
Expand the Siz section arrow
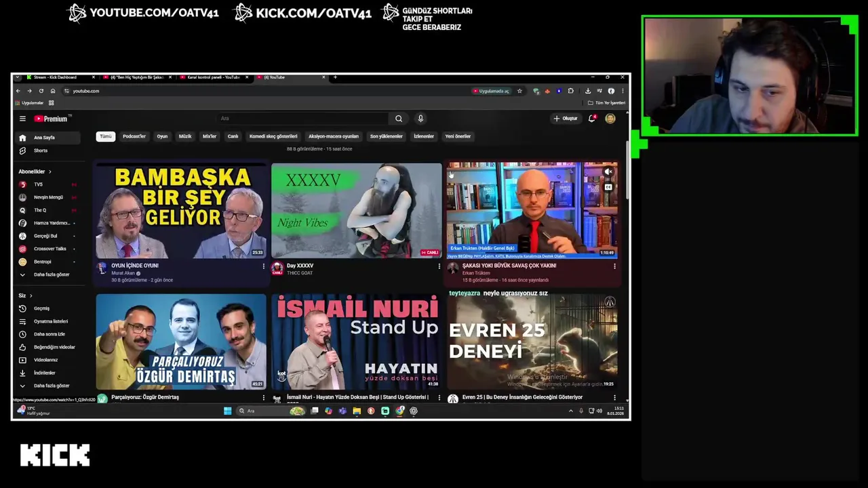click(x=31, y=296)
